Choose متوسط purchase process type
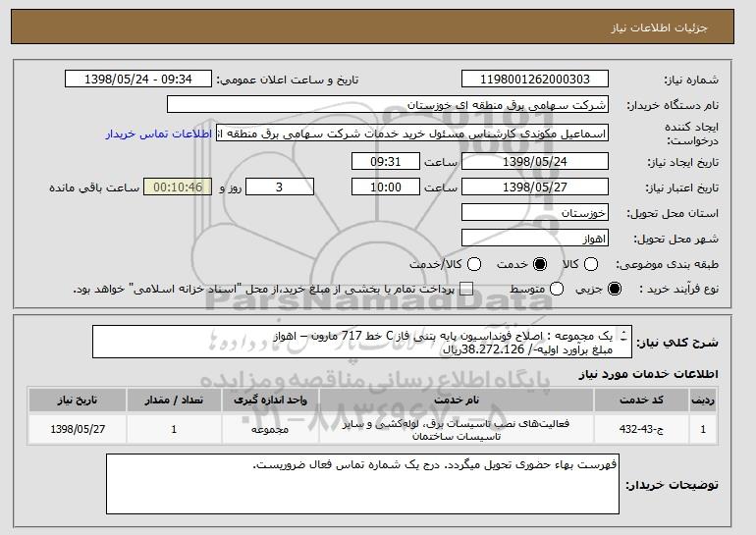 coord(558,289)
